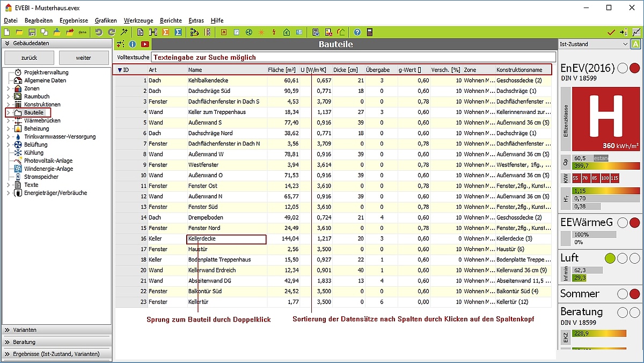The height and width of the screenshot is (363, 644).
Task: Click the zurück button
Action: [x=30, y=57]
